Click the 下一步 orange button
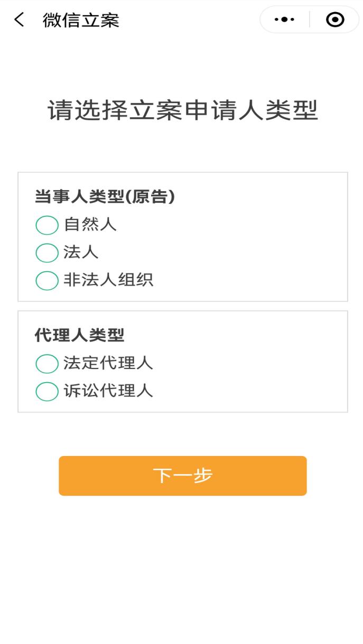 182,476
